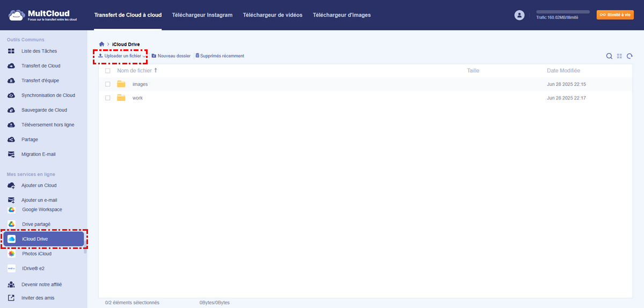
Task: Click the Synchronisation de Cloud sidebar icon
Action: (x=11, y=96)
